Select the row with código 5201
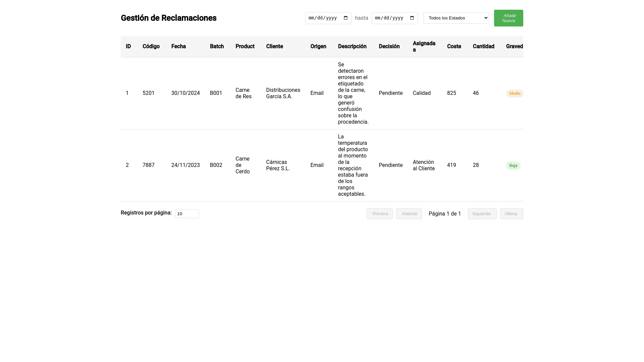Image resolution: width=644 pixels, height=362 pixels. coord(148,93)
